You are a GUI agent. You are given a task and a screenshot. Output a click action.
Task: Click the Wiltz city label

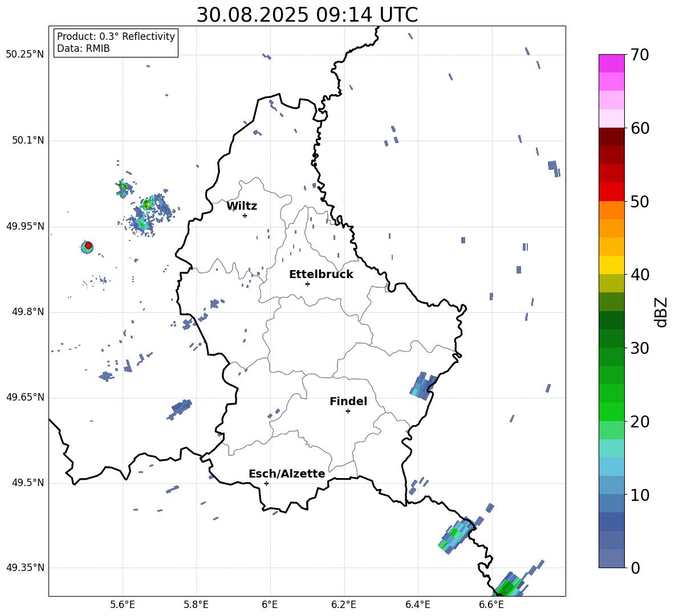tap(242, 206)
